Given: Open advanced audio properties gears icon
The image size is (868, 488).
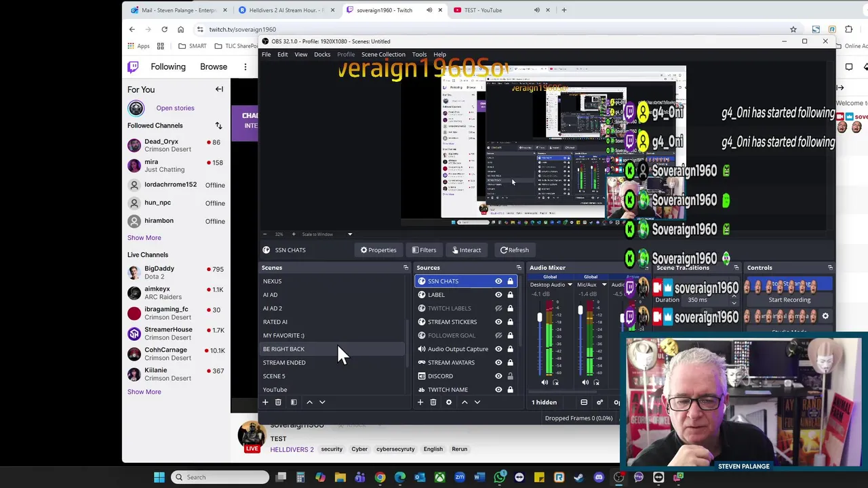Looking at the screenshot, I should tap(599, 403).
